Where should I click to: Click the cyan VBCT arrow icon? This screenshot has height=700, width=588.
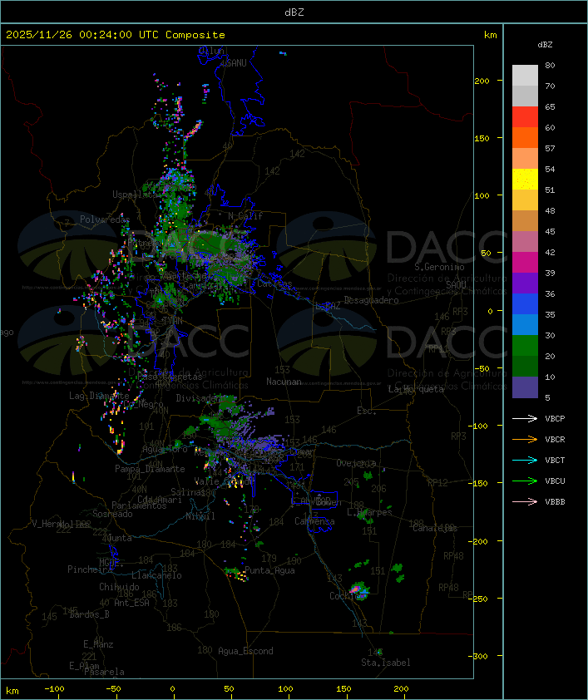[525, 461]
